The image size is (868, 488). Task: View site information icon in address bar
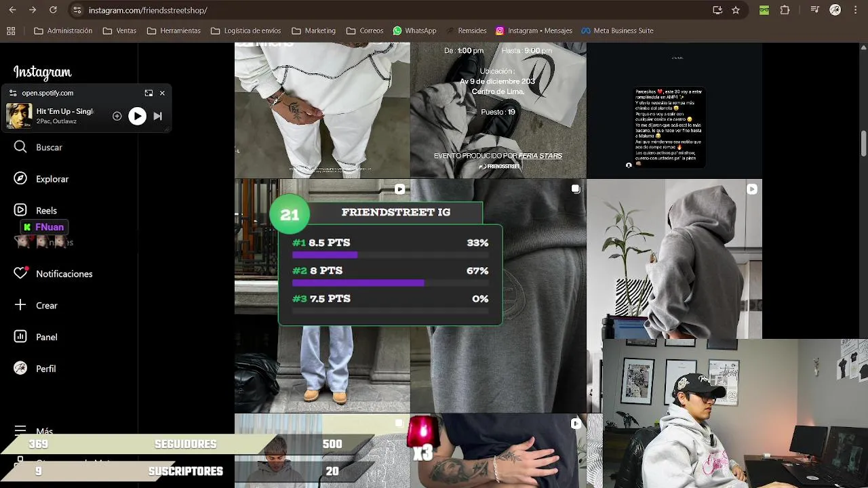(x=77, y=10)
